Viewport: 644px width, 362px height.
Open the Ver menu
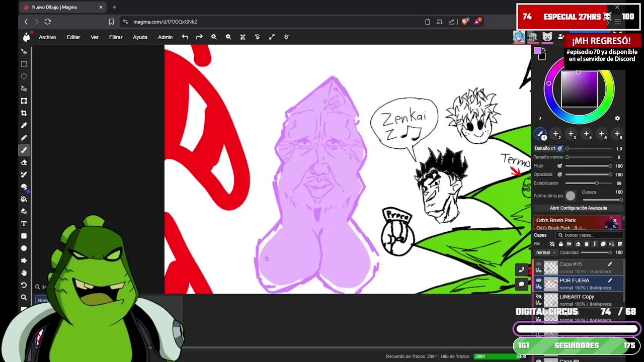click(95, 37)
